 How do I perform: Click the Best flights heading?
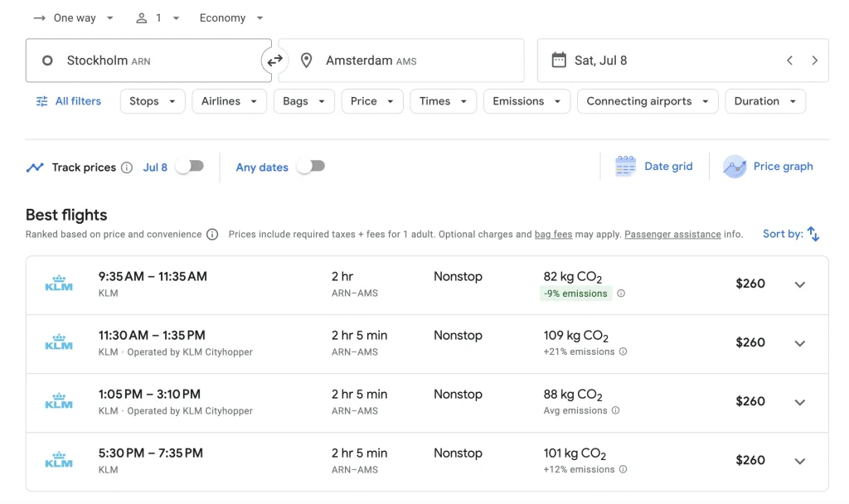pos(66,215)
